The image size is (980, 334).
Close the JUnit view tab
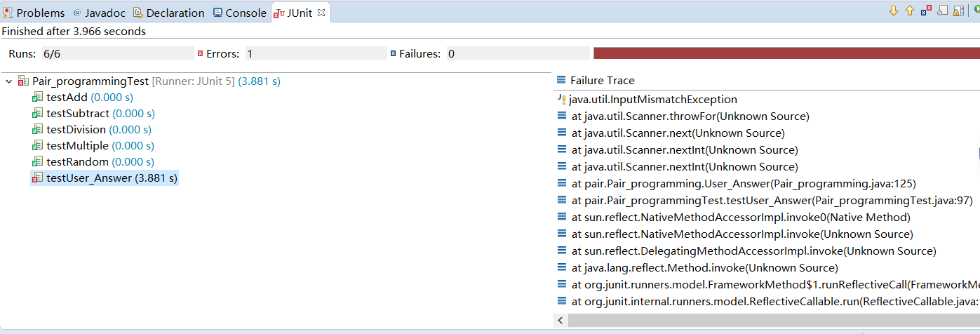(321, 13)
